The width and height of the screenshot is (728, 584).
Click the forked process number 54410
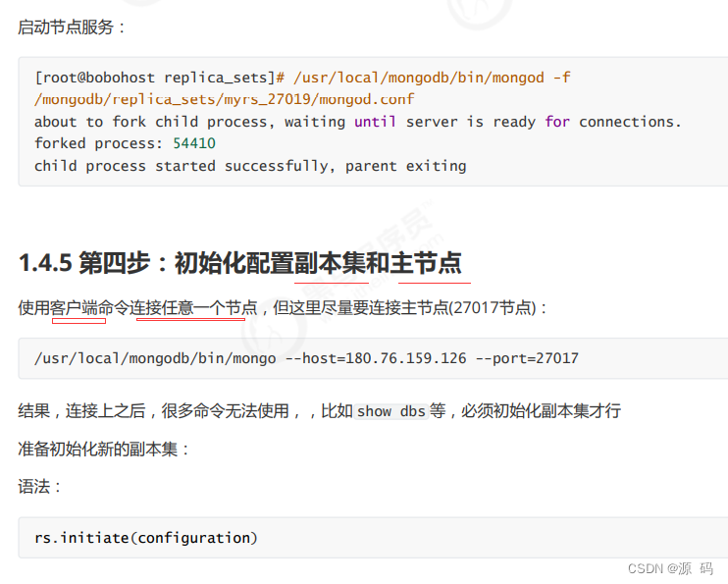tap(194, 143)
